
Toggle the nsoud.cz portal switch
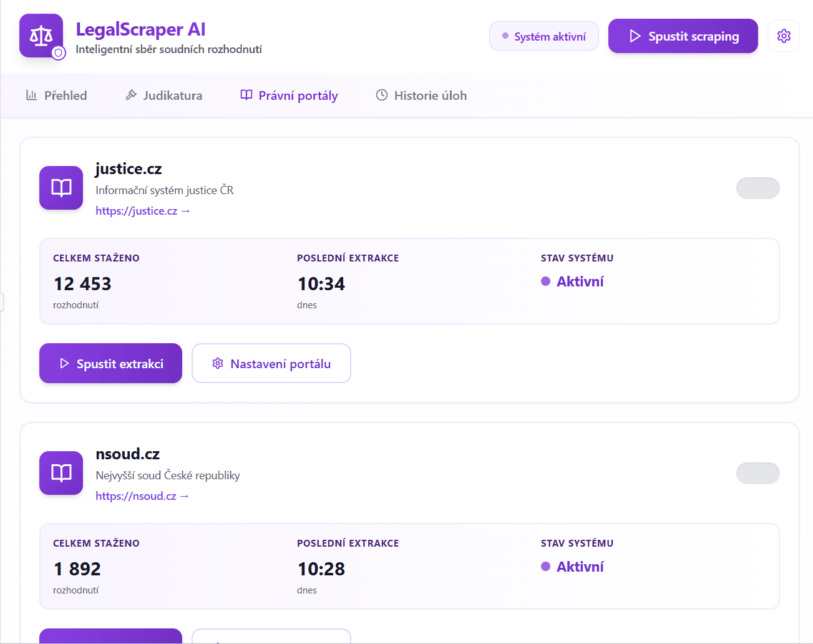pos(757,473)
